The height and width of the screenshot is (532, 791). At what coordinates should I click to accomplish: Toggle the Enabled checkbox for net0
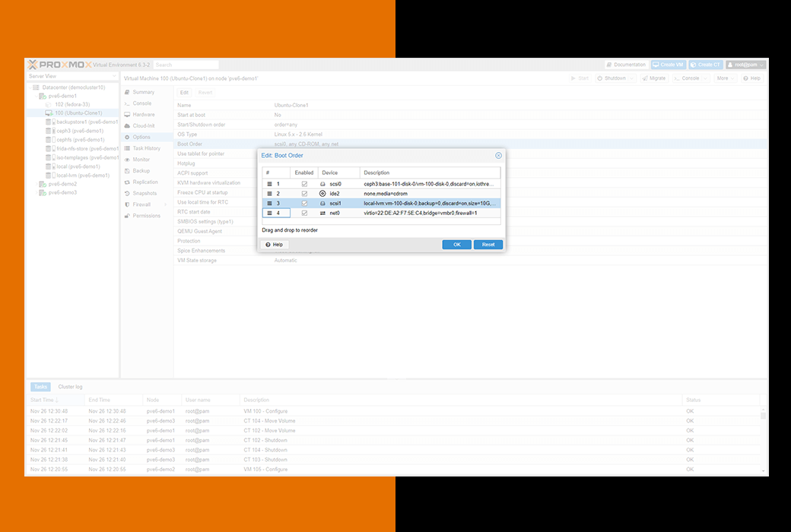[304, 213]
